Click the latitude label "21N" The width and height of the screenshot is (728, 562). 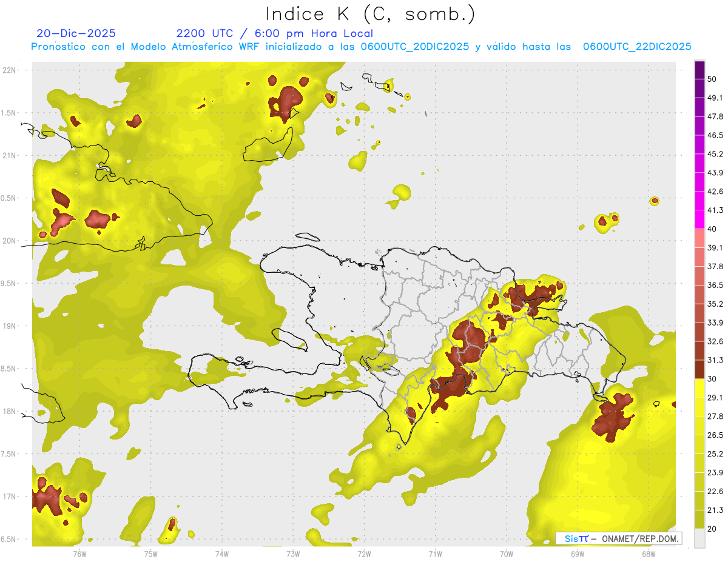pyautogui.click(x=9, y=156)
